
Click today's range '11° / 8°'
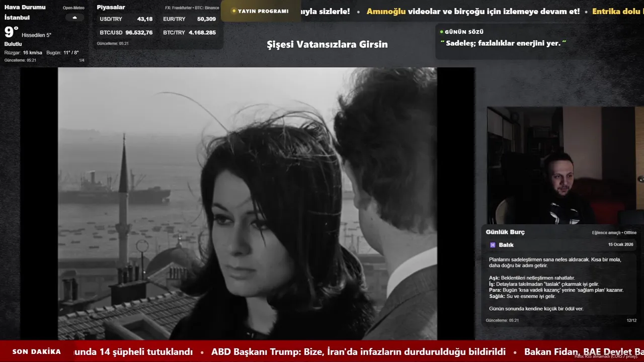pyautogui.click(x=71, y=52)
